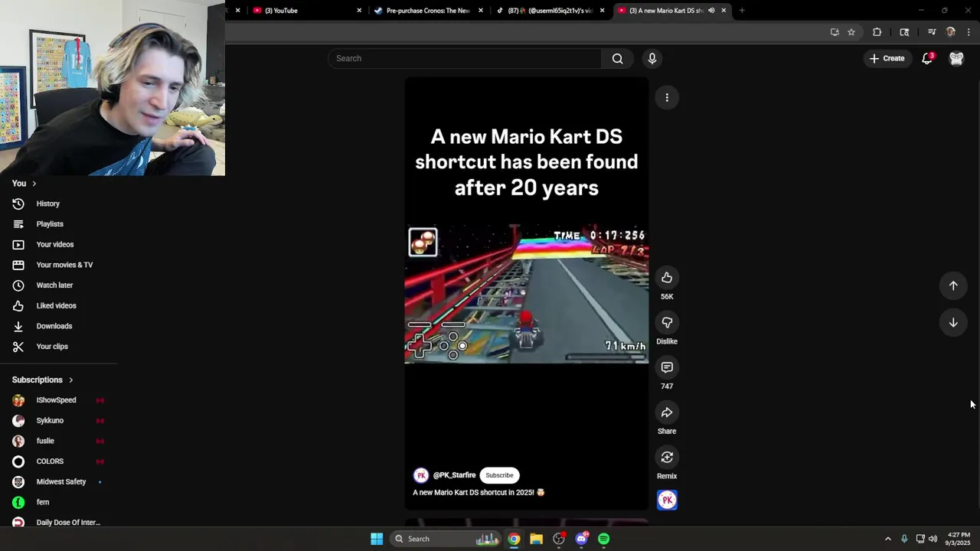Subscribe to @PK_Starfire
Image resolution: width=980 pixels, height=551 pixels.
click(499, 475)
